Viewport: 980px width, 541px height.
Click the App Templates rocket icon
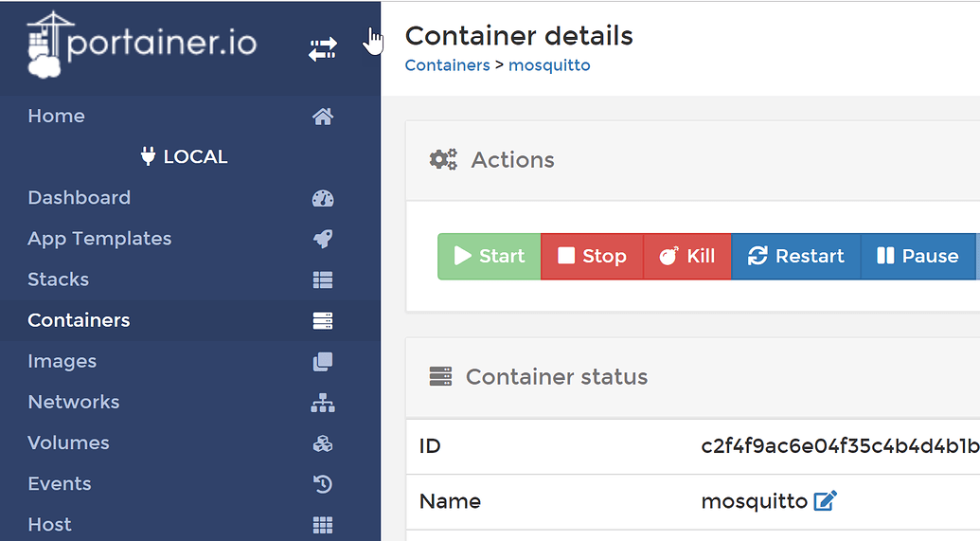(x=323, y=239)
